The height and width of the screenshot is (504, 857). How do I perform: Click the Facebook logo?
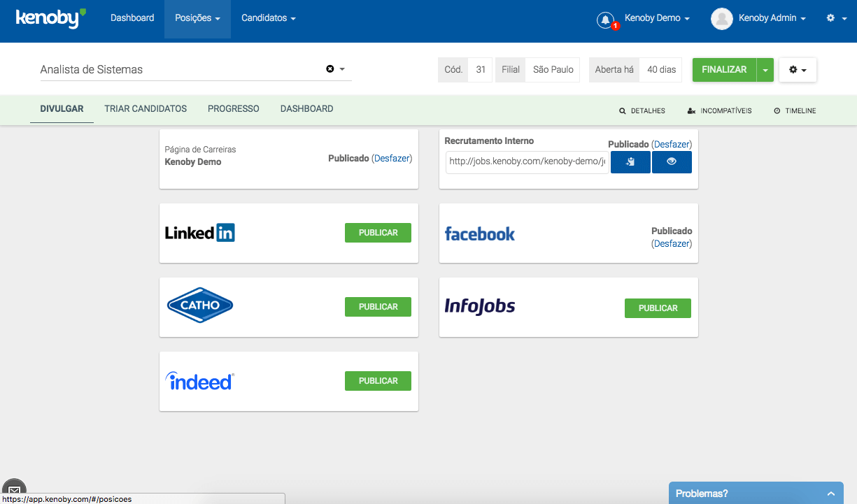coord(480,233)
